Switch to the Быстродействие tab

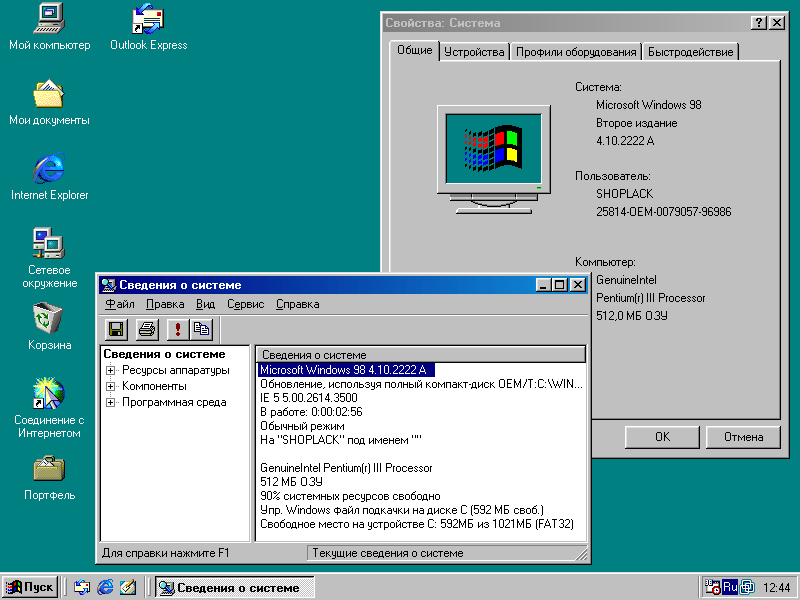click(x=690, y=52)
